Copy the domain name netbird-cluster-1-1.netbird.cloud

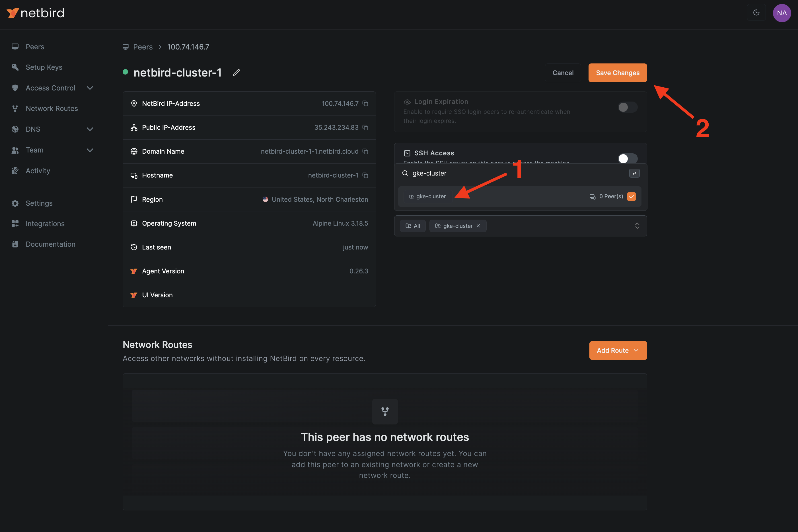366,151
